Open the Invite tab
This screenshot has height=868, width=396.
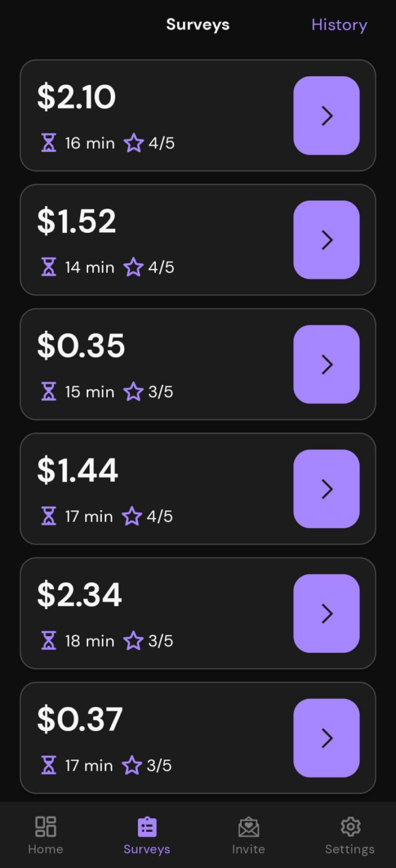249,834
